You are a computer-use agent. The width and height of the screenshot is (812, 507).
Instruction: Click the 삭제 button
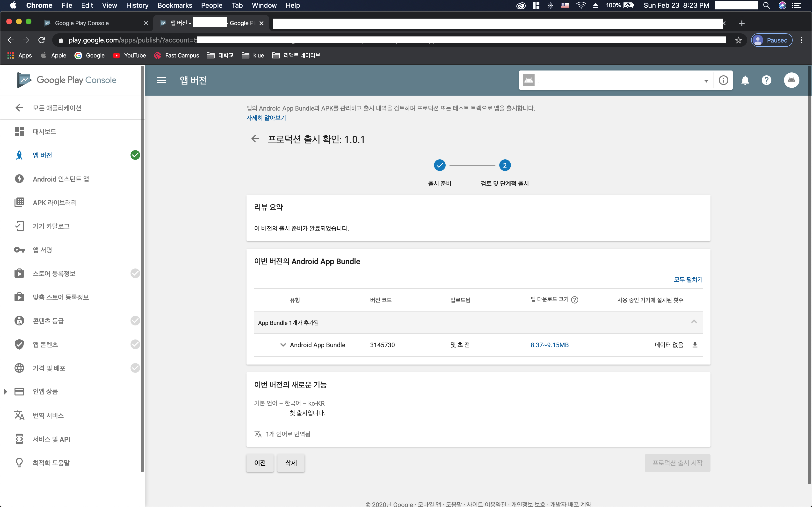(290, 463)
